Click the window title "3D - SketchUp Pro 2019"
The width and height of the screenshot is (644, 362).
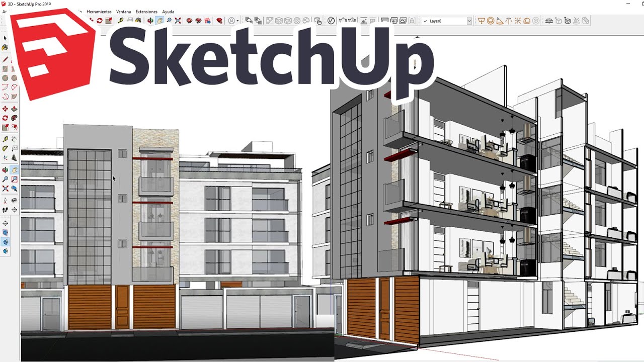point(30,3)
